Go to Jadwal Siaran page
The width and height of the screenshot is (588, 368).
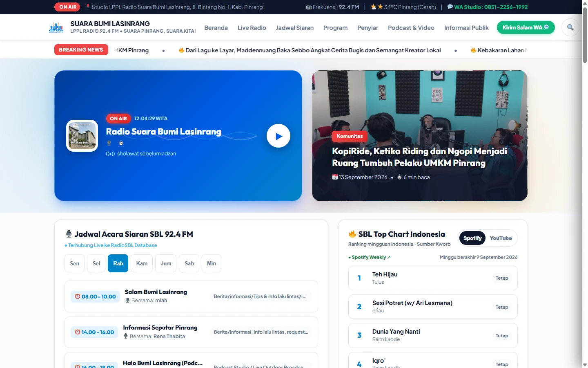[295, 28]
